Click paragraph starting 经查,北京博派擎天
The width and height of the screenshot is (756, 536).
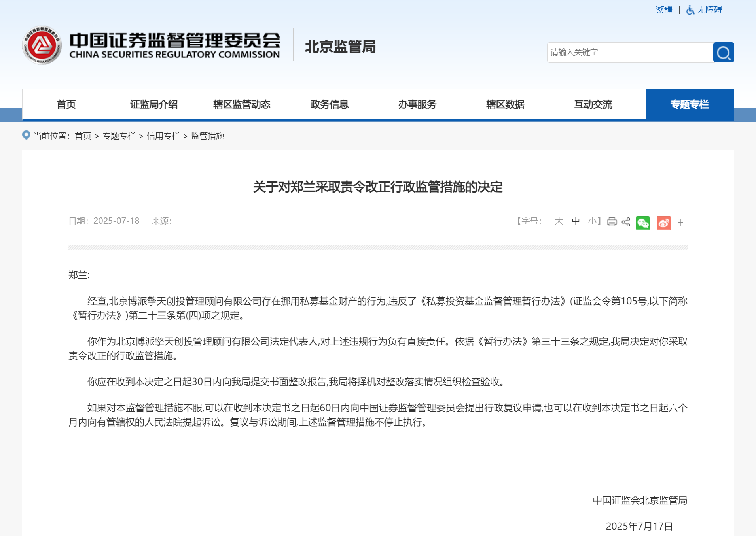click(x=378, y=308)
